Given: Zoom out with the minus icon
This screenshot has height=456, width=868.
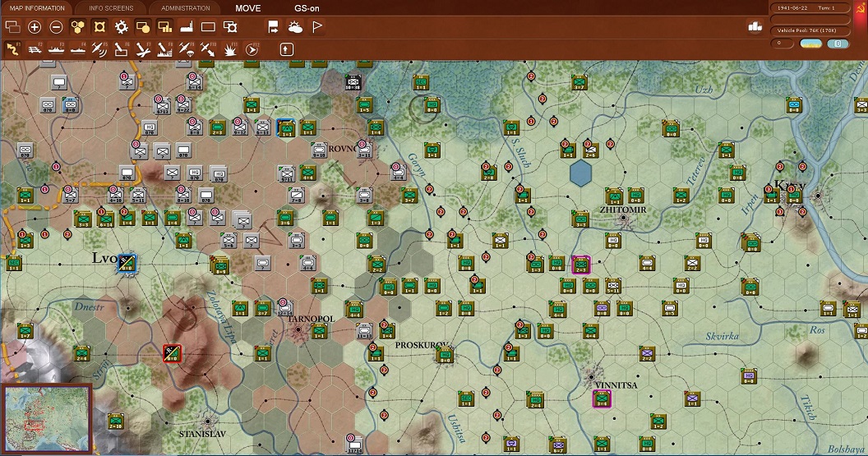Looking at the screenshot, I should (56, 26).
